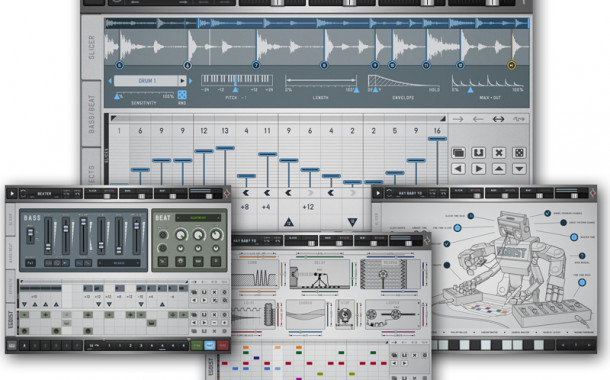Adjust the Length slider handle at 100%

(x=356, y=90)
